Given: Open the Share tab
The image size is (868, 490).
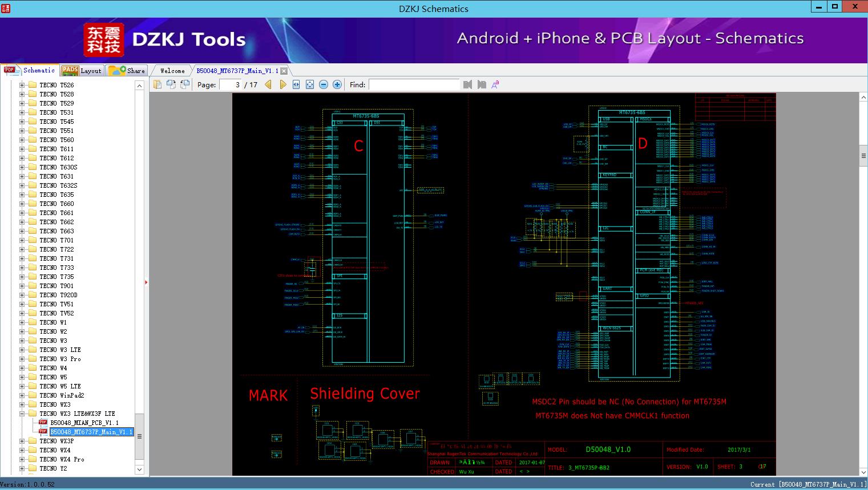Looking at the screenshot, I should (x=127, y=71).
